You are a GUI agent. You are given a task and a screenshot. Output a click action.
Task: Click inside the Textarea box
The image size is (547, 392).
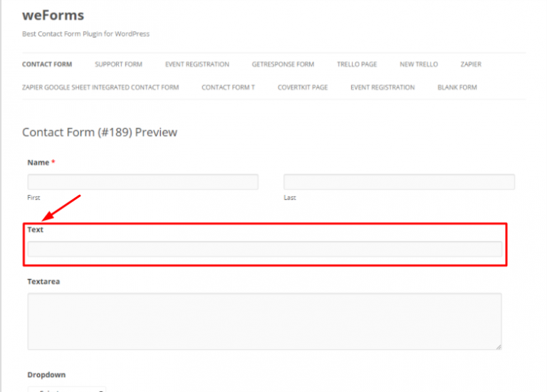[x=264, y=322]
